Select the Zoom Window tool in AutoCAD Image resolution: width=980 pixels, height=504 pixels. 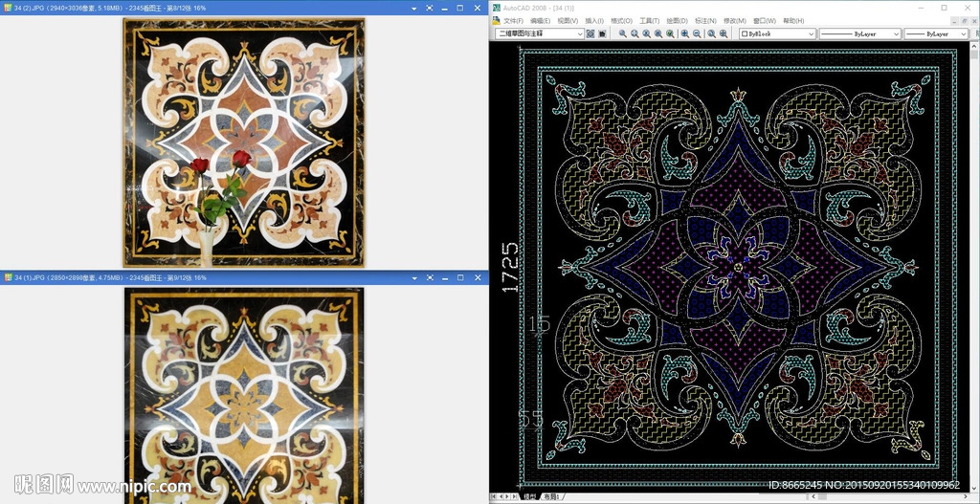click(x=623, y=33)
